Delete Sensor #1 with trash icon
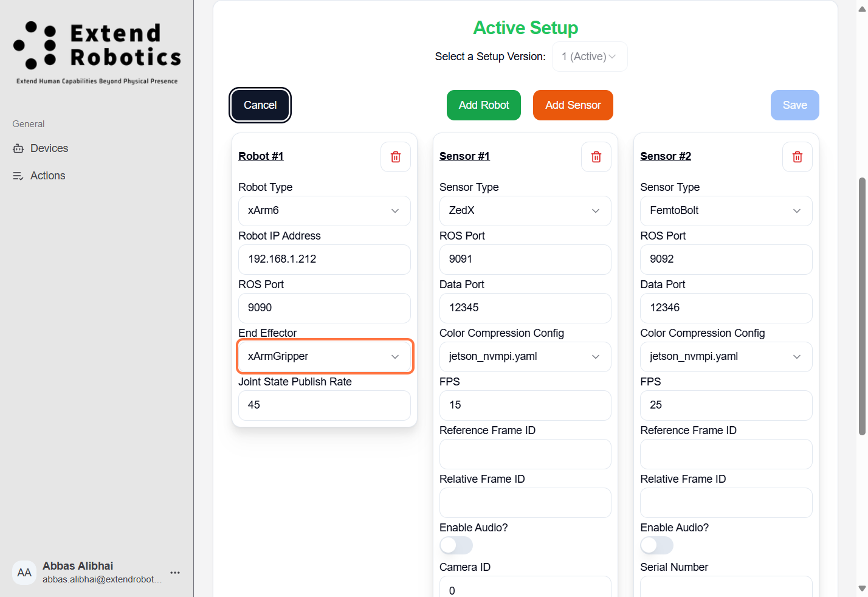The width and height of the screenshot is (868, 597). point(596,157)
